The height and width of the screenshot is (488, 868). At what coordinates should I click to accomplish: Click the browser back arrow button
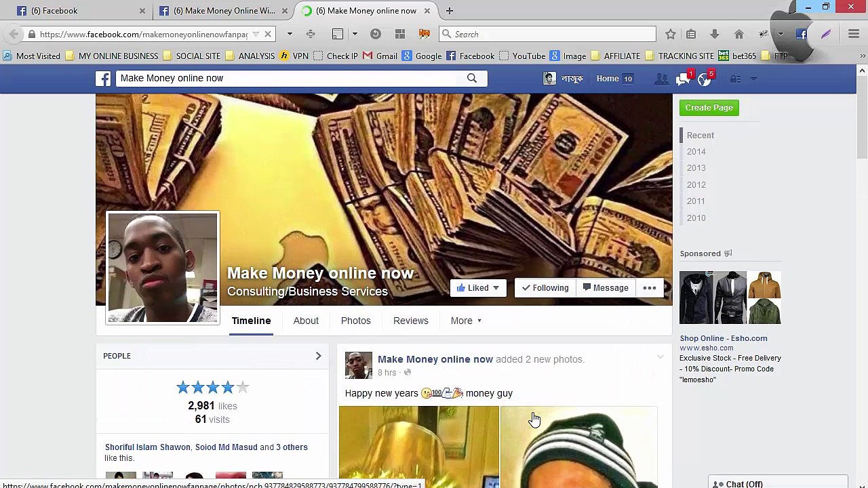pos(14,34)
